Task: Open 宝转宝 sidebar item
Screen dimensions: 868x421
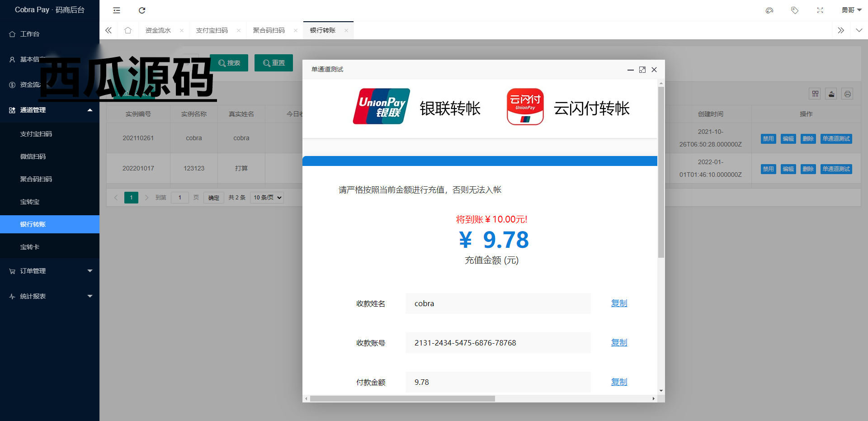Action: coord(50,202)
